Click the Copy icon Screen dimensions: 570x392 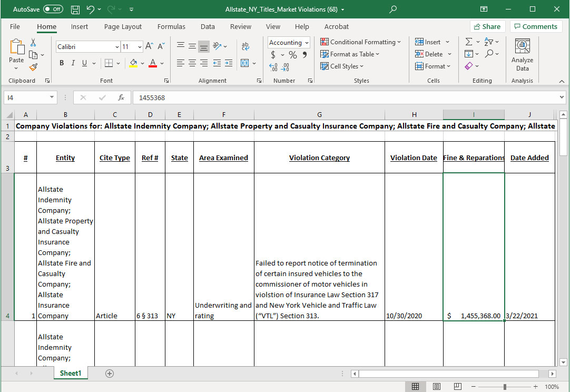pos(33,55)
